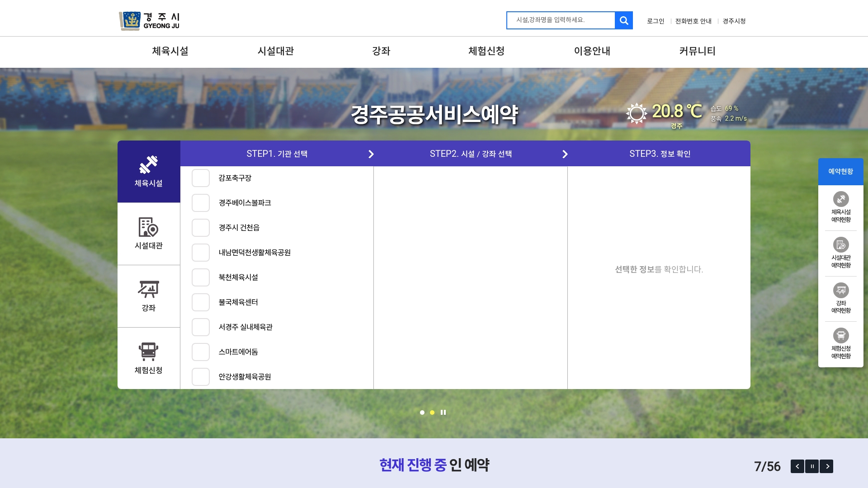Open 강좌 예약현황 in side widget

[841, 298]
